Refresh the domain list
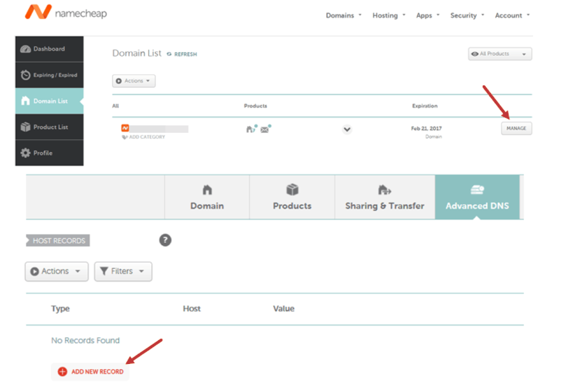Screen dimensions: 561x392 click(x=182, y=54)
